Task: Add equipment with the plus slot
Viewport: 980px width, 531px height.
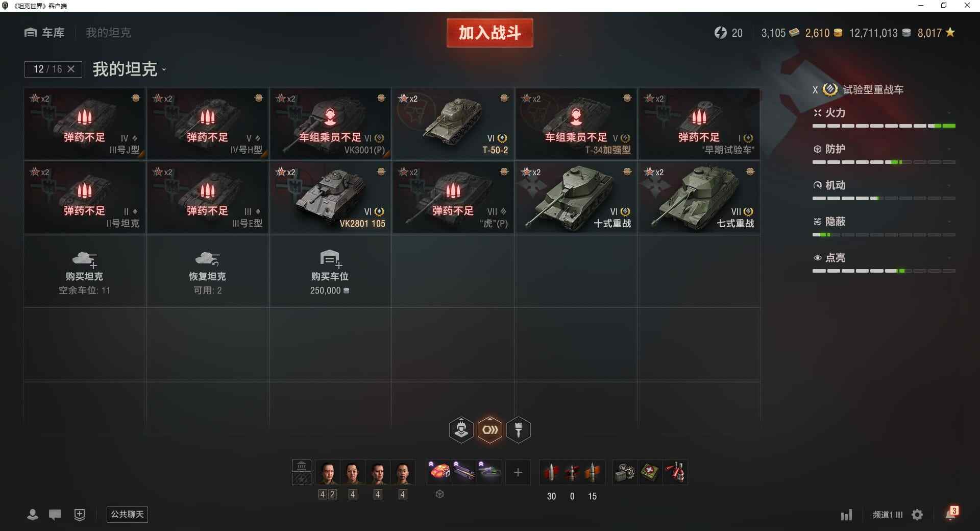Action: point(518,472)
